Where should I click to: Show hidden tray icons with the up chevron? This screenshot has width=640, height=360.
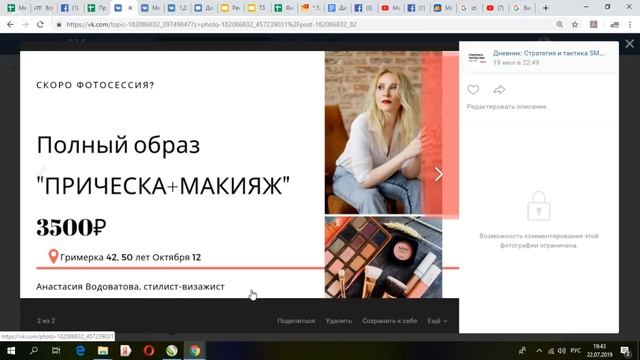(x=539, y=351)
